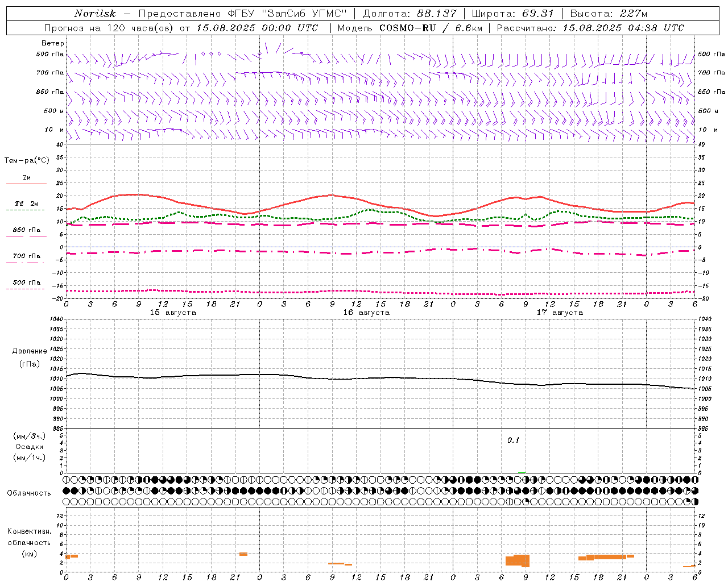This screenshot has height=582, width=728.
Task: Click the "500 м" wind level label on left
Action: [x=54, y=111]
